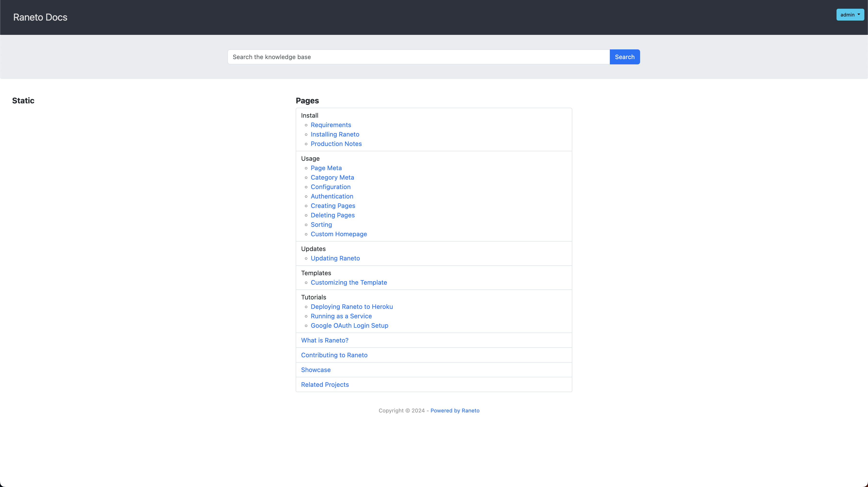Screen dimensions: 868x487
Task: Open the Requirements page
Action: pyautogui.click(x=331, y=125)
